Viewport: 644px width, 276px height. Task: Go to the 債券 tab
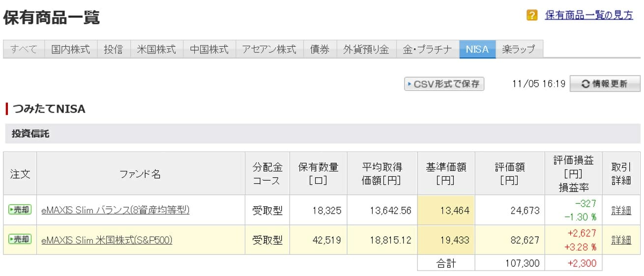point(320,49)
